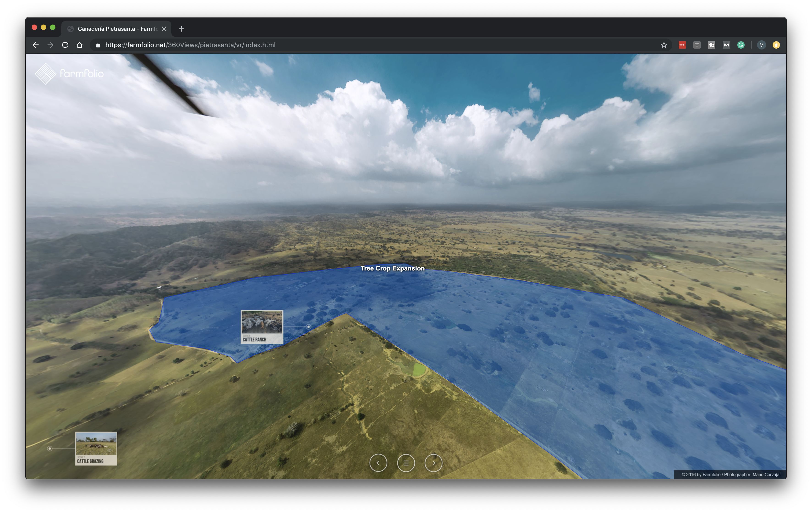Reload the page
The image size is (812, 513).
coord(65,45)
